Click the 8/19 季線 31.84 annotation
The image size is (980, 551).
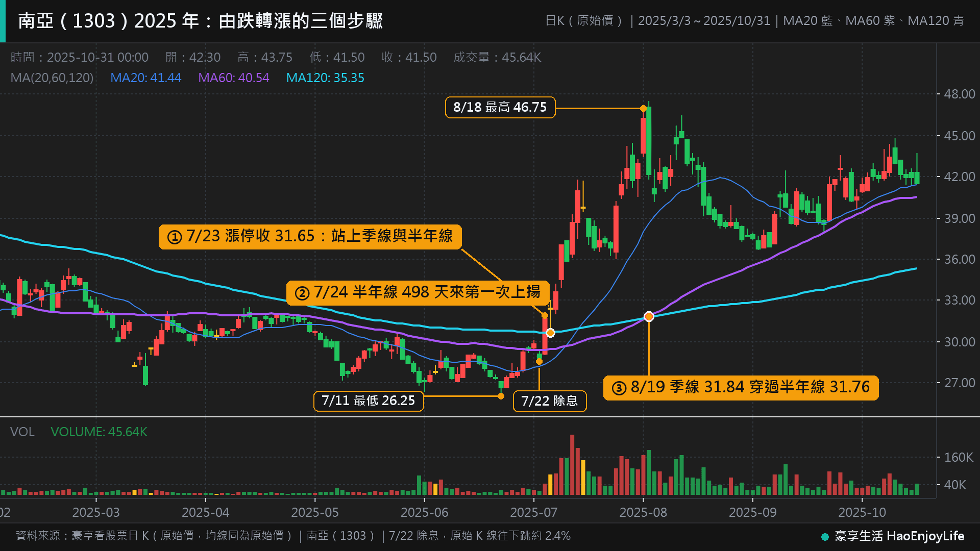(741, 387)
